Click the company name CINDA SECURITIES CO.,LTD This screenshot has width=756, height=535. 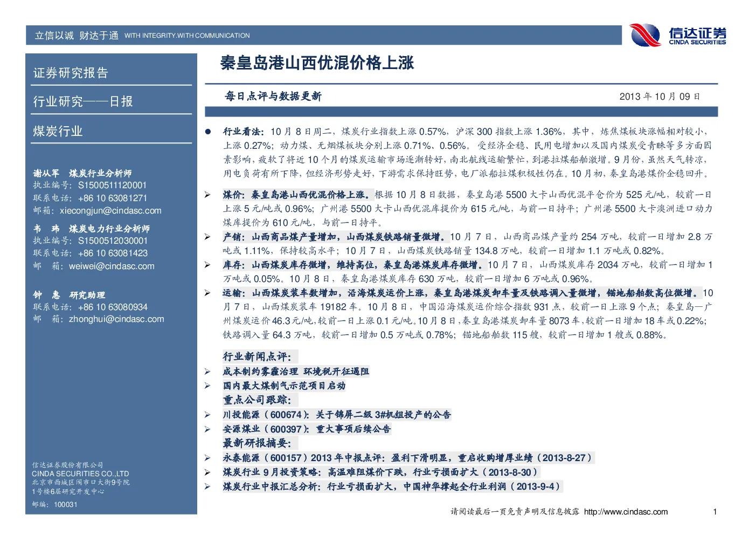click(80, 474)
